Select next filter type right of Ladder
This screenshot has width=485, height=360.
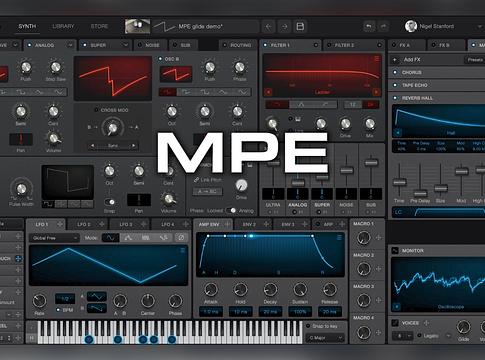pyautogui.click(x=376, y=92)
